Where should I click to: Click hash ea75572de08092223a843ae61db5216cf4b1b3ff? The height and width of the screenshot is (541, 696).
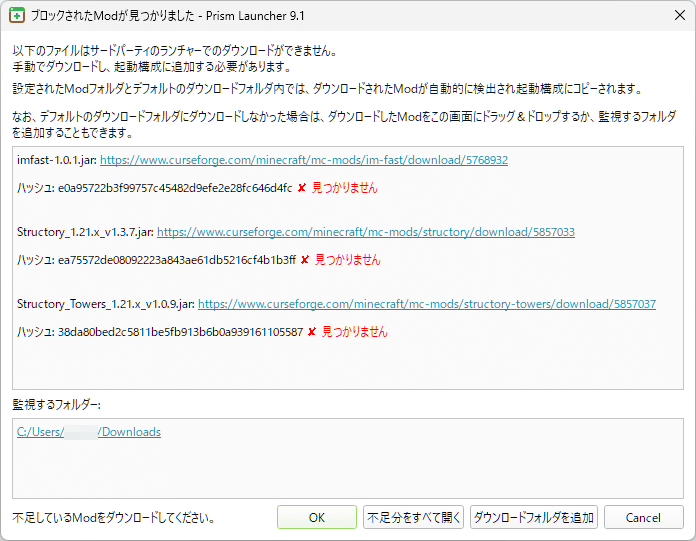click(177, 260)
